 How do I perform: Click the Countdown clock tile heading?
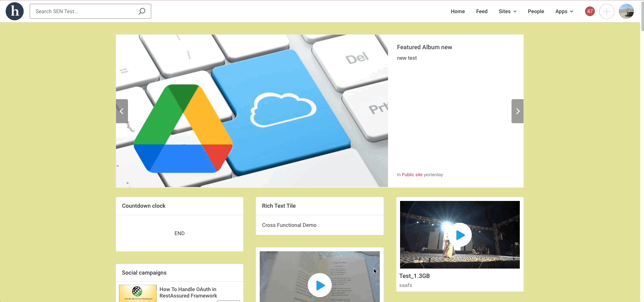pos(144,206)
